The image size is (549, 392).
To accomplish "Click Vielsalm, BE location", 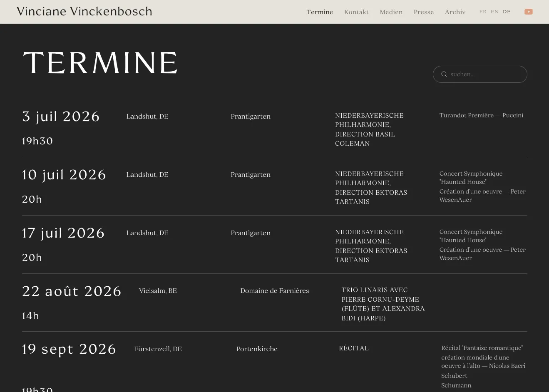I will coord(158,291).
